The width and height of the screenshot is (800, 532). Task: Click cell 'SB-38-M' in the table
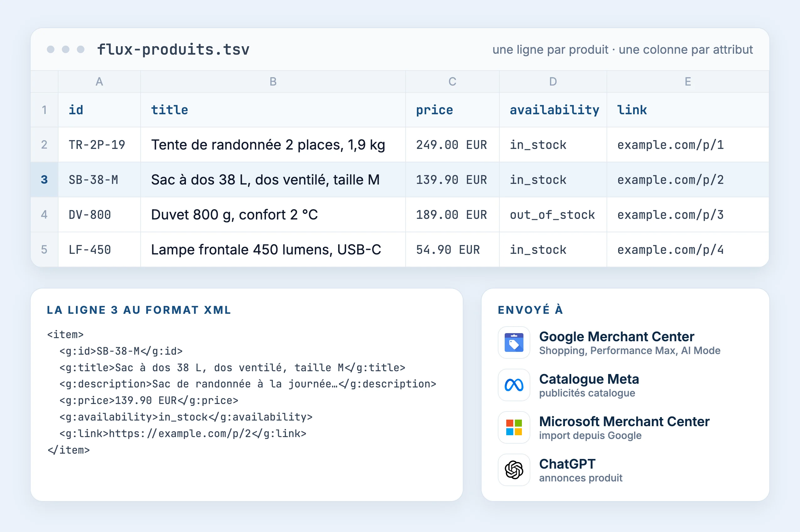click(x=99, y=180)
